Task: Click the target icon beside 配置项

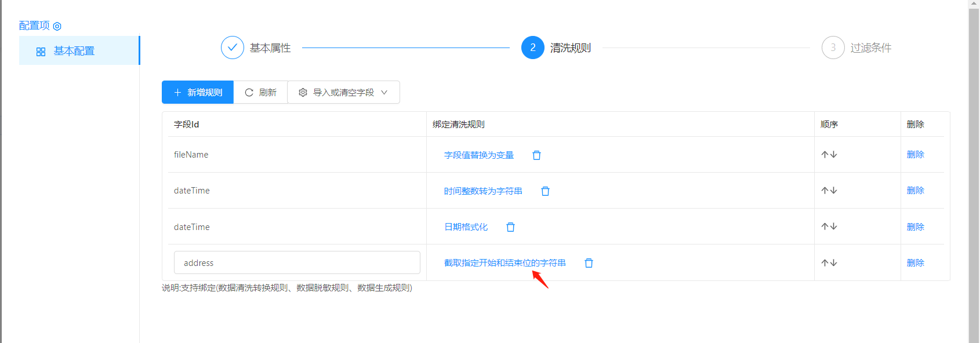Action: tap(57, 26)
